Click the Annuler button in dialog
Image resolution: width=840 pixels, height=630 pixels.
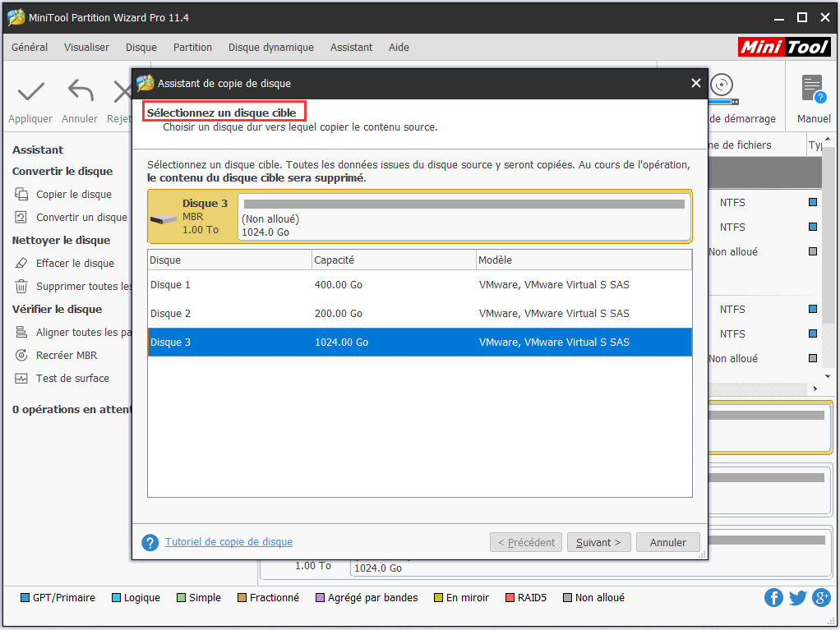click(x=667, y=543)
